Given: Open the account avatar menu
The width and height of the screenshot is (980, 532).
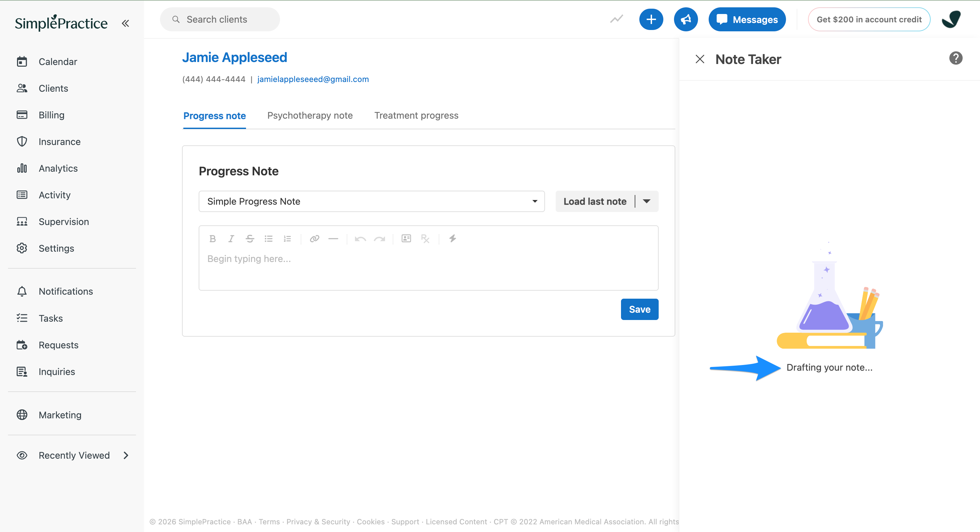Looking at the screenshot, I should [x=951, y=19].
